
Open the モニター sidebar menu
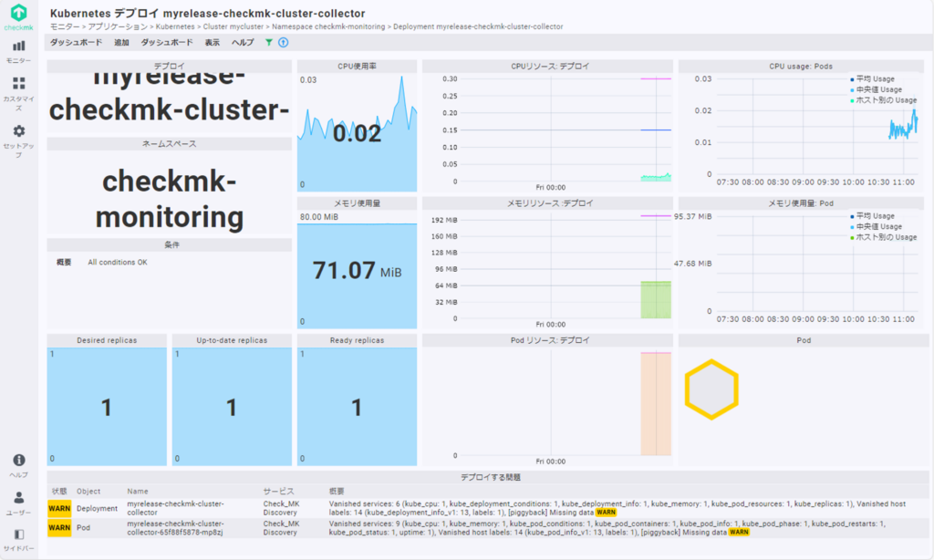[x=18, y=51]
